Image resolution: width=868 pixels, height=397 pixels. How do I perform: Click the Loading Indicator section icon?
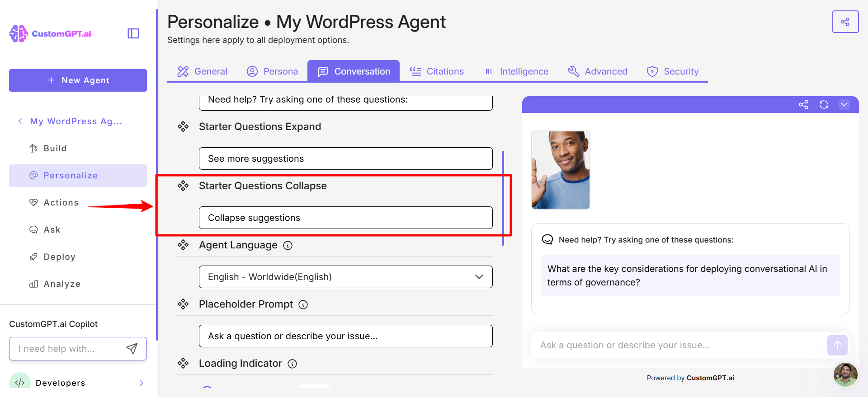(183, 363)
